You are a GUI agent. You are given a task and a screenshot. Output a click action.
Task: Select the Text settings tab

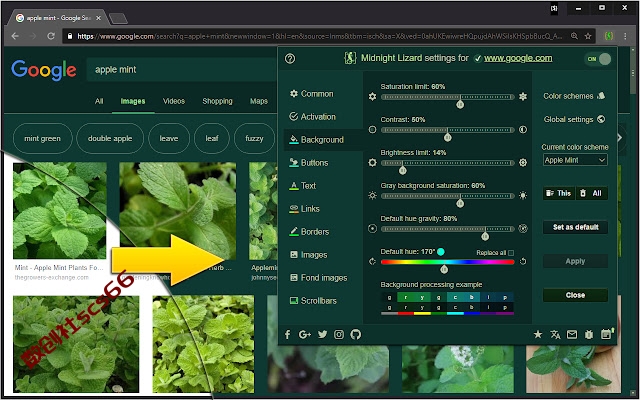[x=302, y=186]
